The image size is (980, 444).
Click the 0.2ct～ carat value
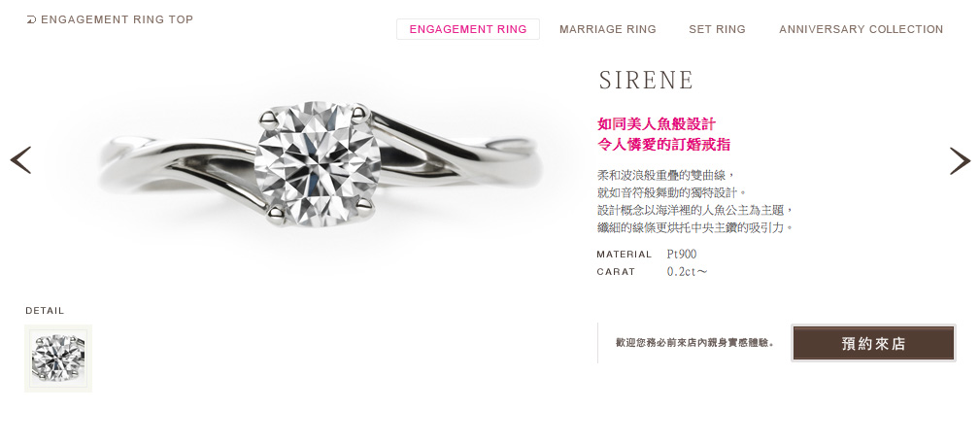tap(687, 271)
